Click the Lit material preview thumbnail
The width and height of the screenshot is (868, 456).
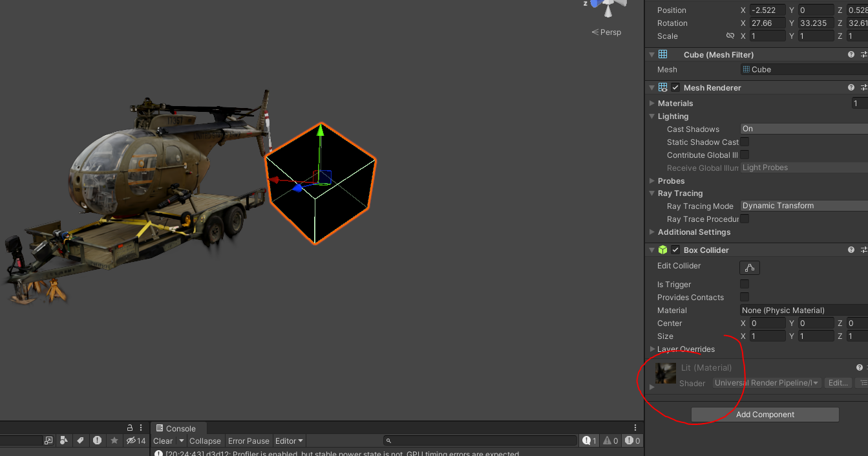click(x=664, y=373)
